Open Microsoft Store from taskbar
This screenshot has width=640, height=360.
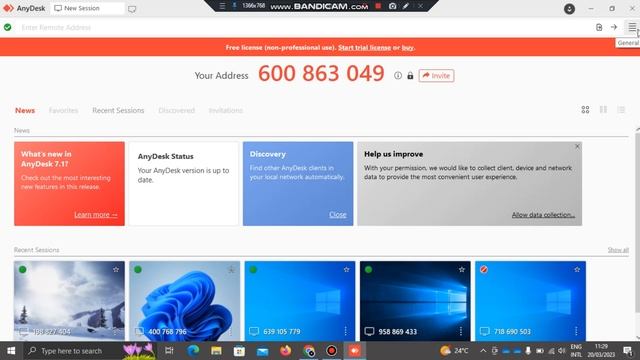point(239,351)
